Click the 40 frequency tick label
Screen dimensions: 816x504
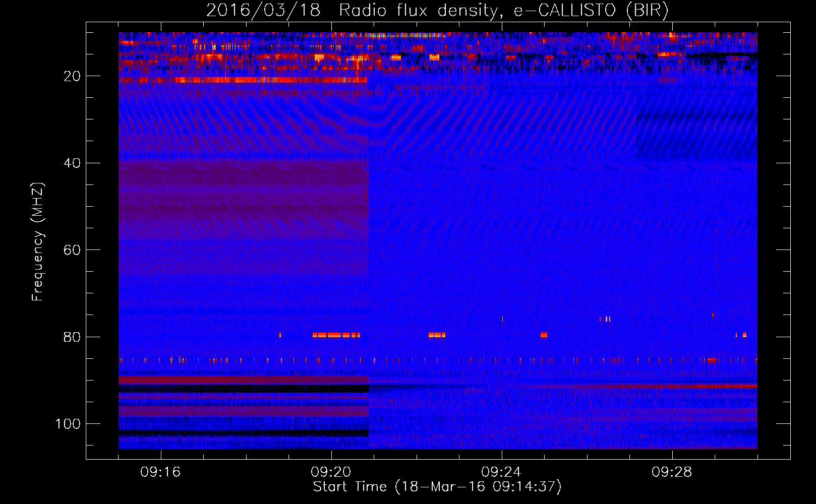pyautogui.click(x=72, y=163)
